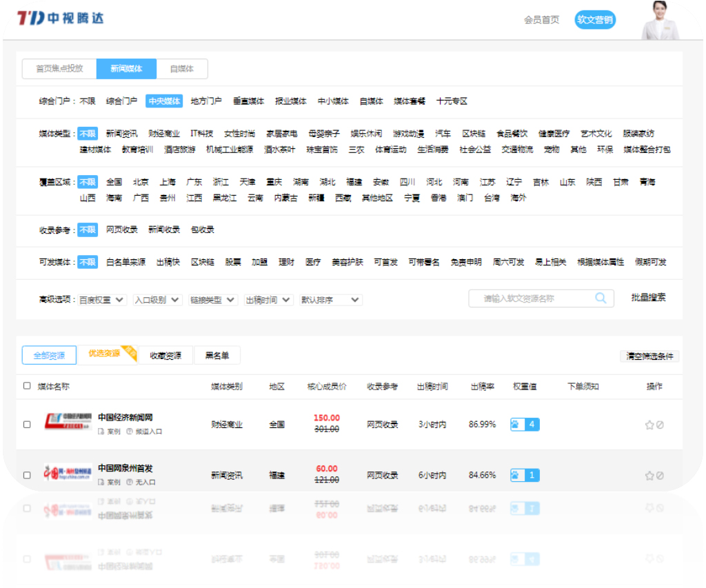Filter coverage area by 海外
This screenshot has height=588, width=706.
pyautogui.click(x=518, y=198)
